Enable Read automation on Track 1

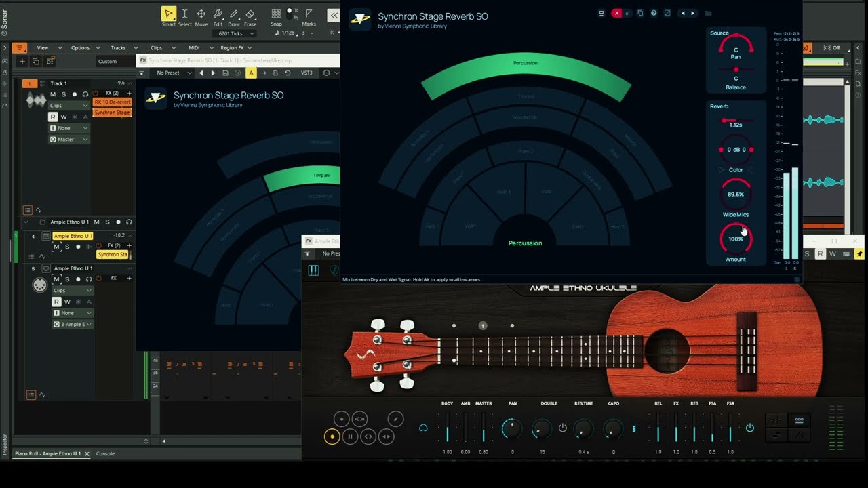pos(54,117)
